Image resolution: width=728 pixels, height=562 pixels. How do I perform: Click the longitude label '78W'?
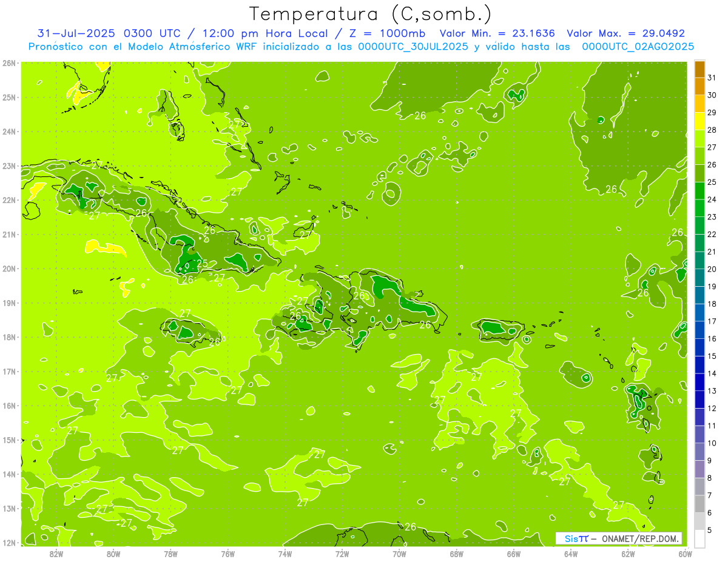point(170,554)
